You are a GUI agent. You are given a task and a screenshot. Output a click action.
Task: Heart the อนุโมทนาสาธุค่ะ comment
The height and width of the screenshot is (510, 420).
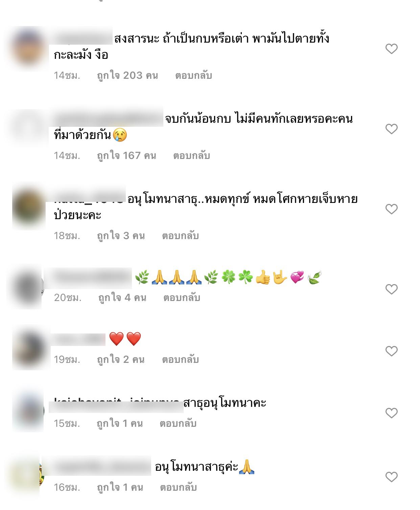(x=391, y=477)
